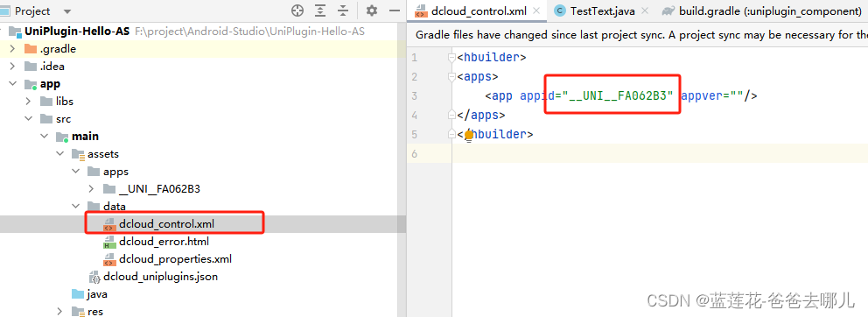Image resolution: width=868 pixels, height=317 pixels.
Task: Select dcloud_control.xml in project tree
Action: coord(166,224)
